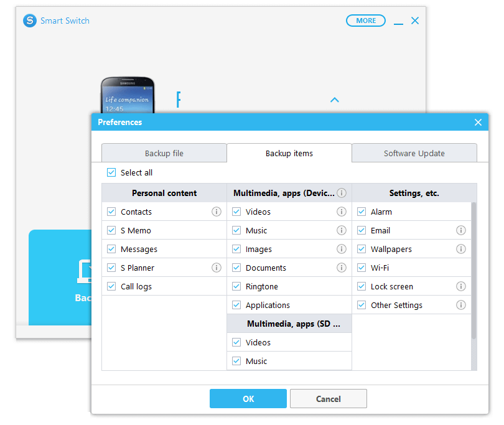This screenshot has height=425, width=504.
Task: Uncheck the Wi-Fi checkbox
Action: coord(362,268)
